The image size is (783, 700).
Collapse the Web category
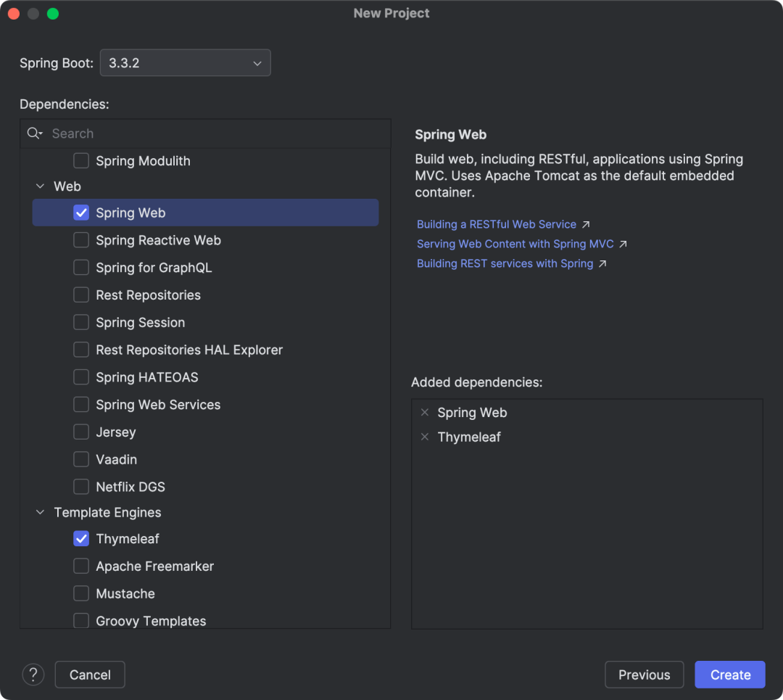click(40, 186)
